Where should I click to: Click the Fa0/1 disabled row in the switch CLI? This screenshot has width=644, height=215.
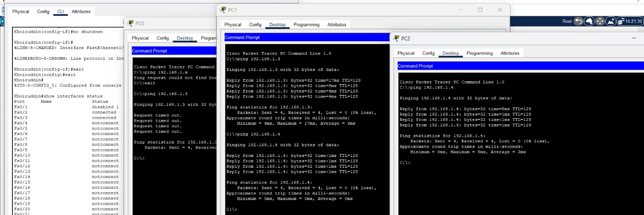click(x=67, y=107)
